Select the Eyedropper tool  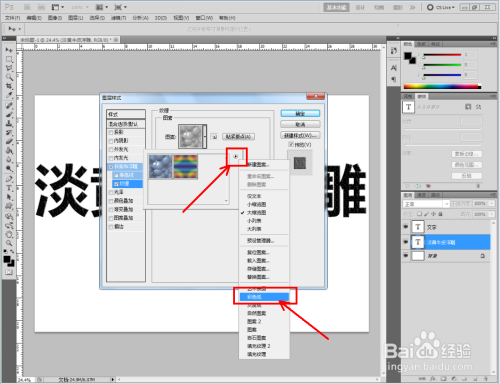[x=9, y=96]
